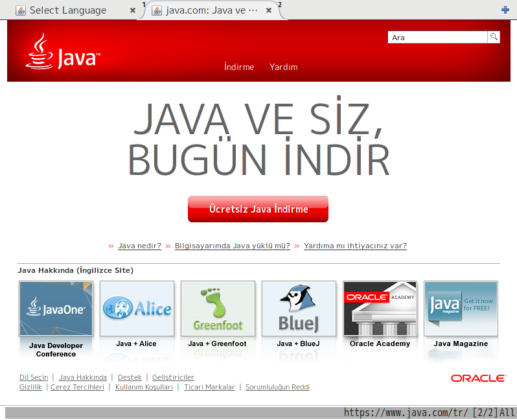
Task: Open the BlueJ thumbnail image
Action: point(299,309)
